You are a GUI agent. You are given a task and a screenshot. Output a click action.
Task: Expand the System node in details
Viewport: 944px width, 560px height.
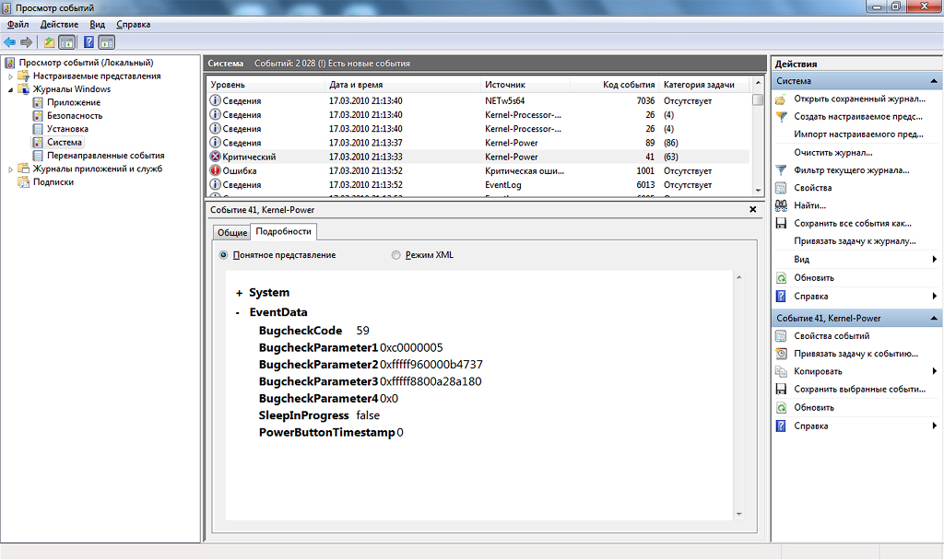(239, 293)
